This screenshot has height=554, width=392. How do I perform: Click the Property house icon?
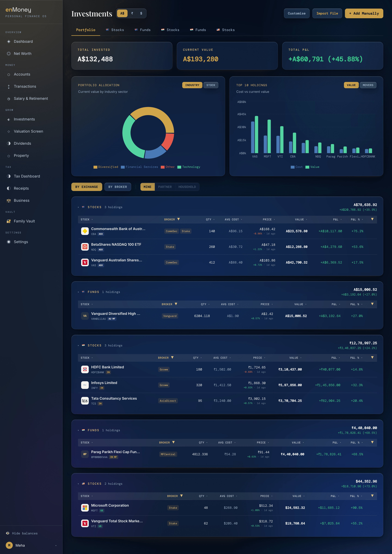tap(9, 156)
